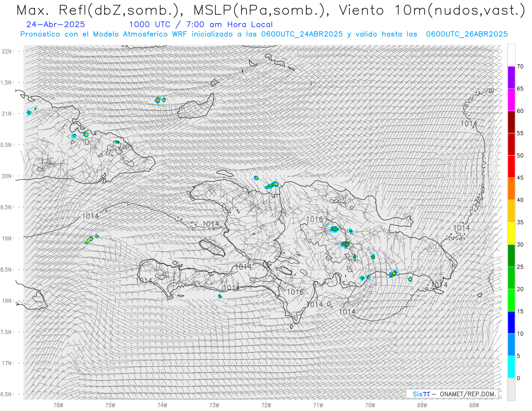Click the '19N' latitude label

(x=6, y=239)
